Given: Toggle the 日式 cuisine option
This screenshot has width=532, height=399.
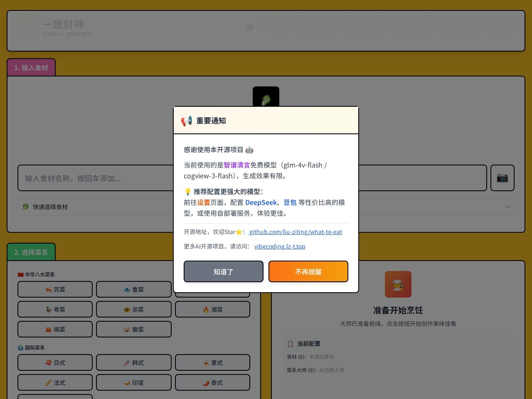Looking at the screenshot, I should point(55,362).
